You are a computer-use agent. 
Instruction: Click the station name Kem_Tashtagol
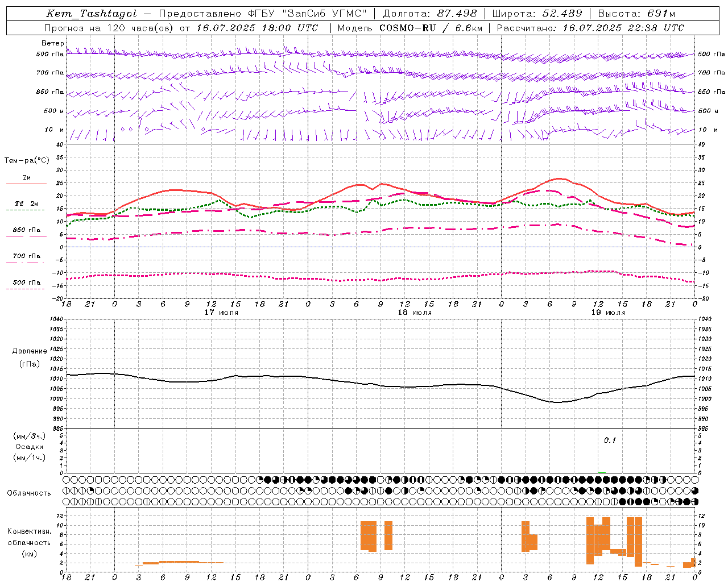point(92,14)
